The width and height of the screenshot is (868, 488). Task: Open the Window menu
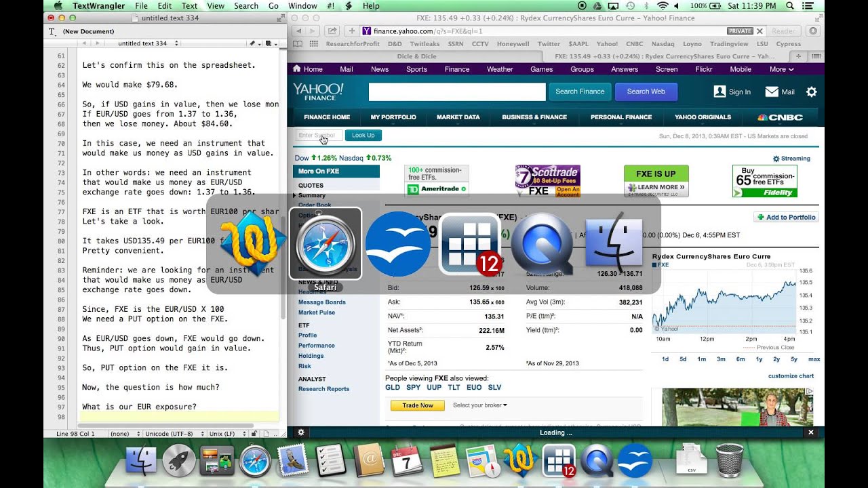pyautogui.click(x=302, y=5)
